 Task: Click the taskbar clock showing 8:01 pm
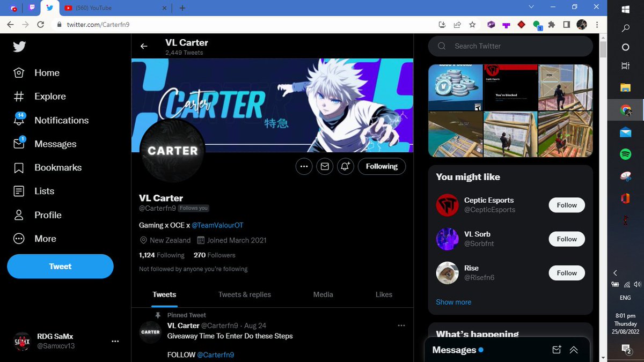point(625,324)
